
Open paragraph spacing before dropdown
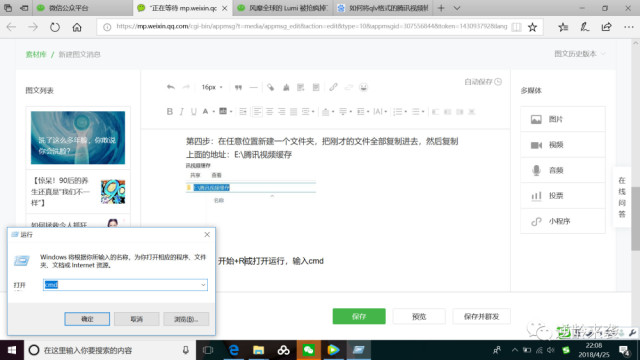[328, 112]
